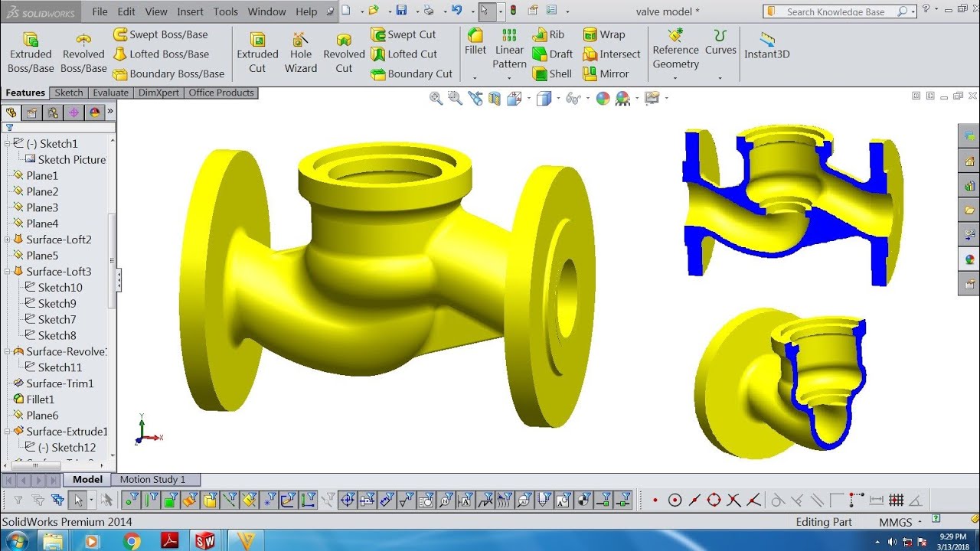
Task: Click the Edit Appearance color sphere icon
Action: click(x=603, y=98)
